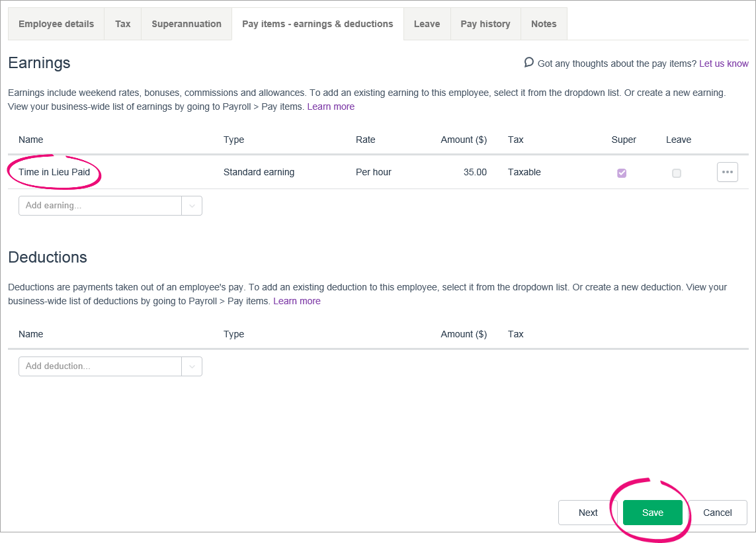The width and height of the screenshot is (756, 543).
Task: Click the Next button
Action: pyautogui.click(x=588, y=513)
